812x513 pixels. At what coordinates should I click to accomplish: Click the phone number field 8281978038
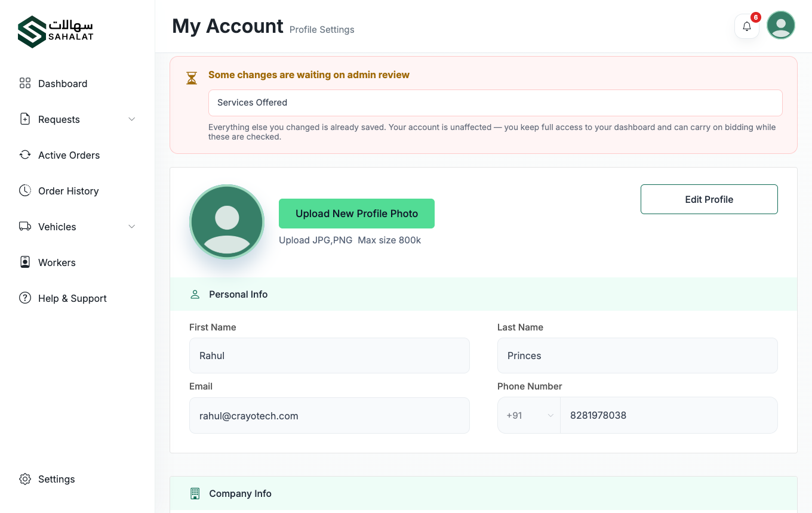(669, 415)
